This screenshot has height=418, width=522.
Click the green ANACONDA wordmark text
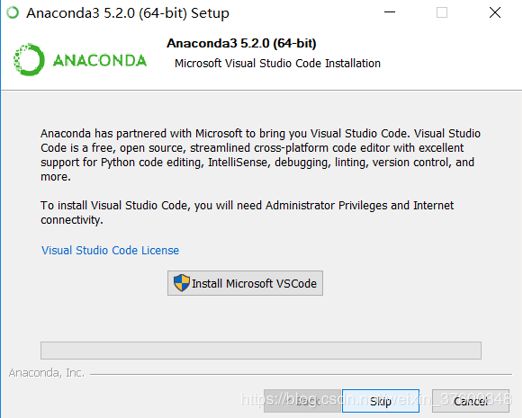(x=100, y=60)
